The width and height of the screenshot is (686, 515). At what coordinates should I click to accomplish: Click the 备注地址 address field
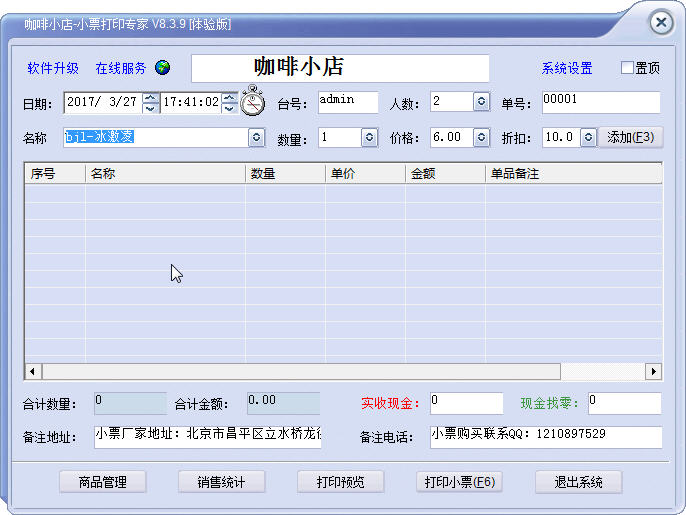208,437
